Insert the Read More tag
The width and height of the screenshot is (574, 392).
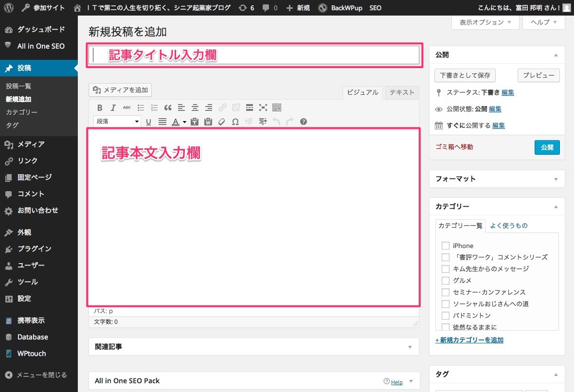coord(250,107)
